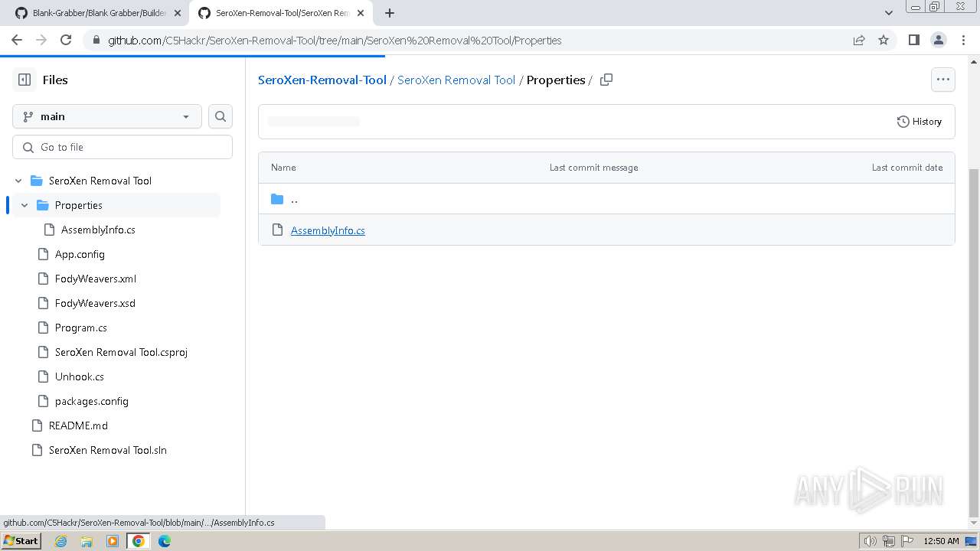Click the Last commit date column header
The height and width of the screenshot is (551, 980).
(907, 168)
